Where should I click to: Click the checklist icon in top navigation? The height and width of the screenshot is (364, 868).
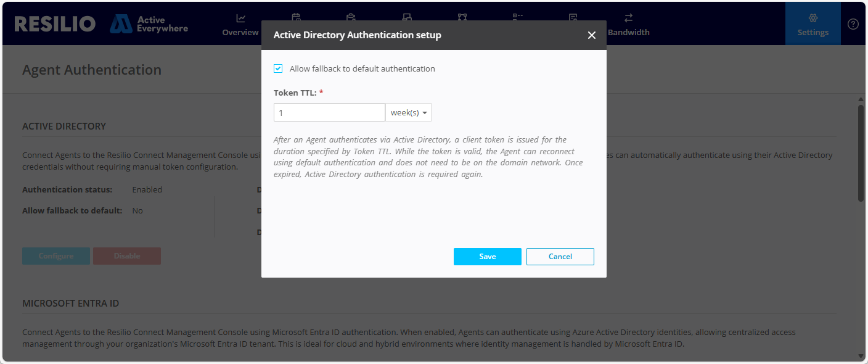coord(518,18)
